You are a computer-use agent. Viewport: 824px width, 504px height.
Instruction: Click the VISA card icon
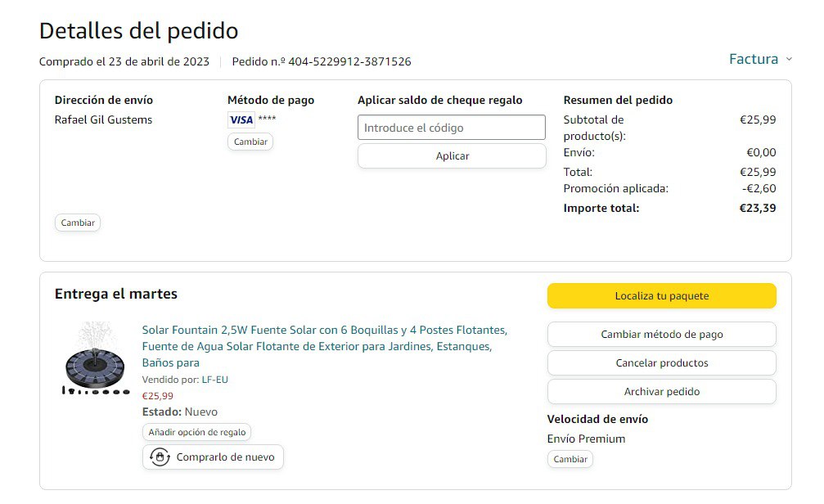241,119
